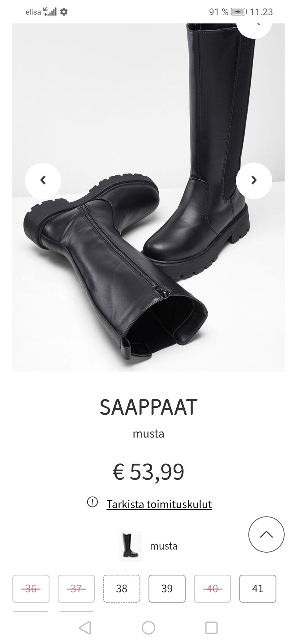Select shoe size 39
This screenshot has width=297, height=644.
click(167, 589)
